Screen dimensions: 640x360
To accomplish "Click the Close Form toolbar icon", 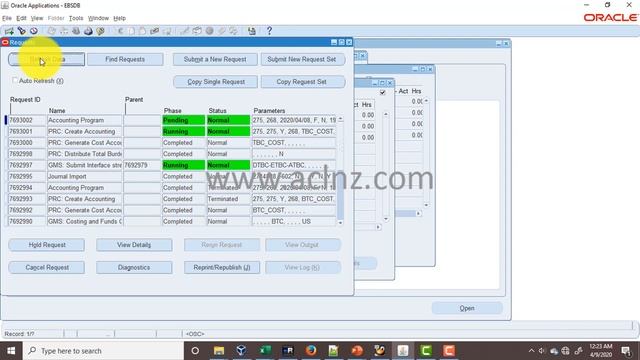I will pos(100,31).
